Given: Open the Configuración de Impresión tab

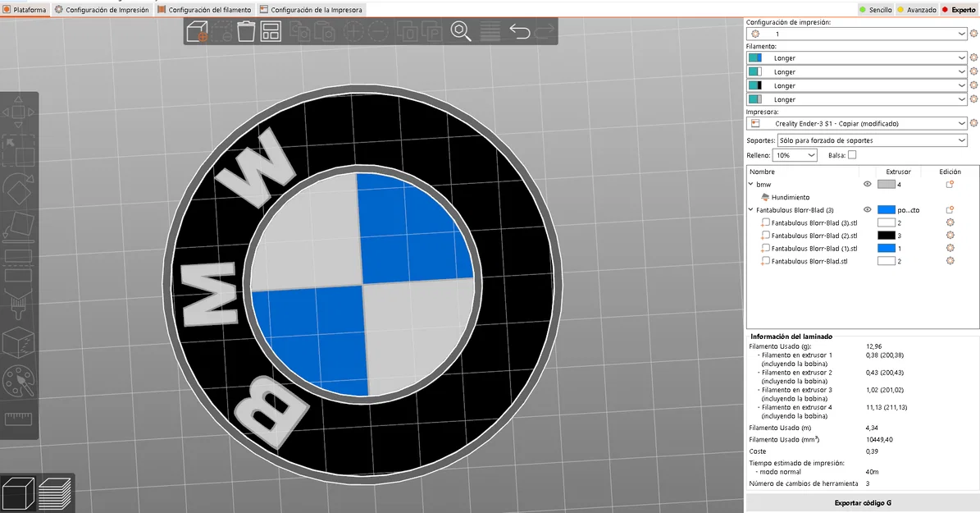Looking at the screenshot, I should pyautogui.click(x=102, y=9).
